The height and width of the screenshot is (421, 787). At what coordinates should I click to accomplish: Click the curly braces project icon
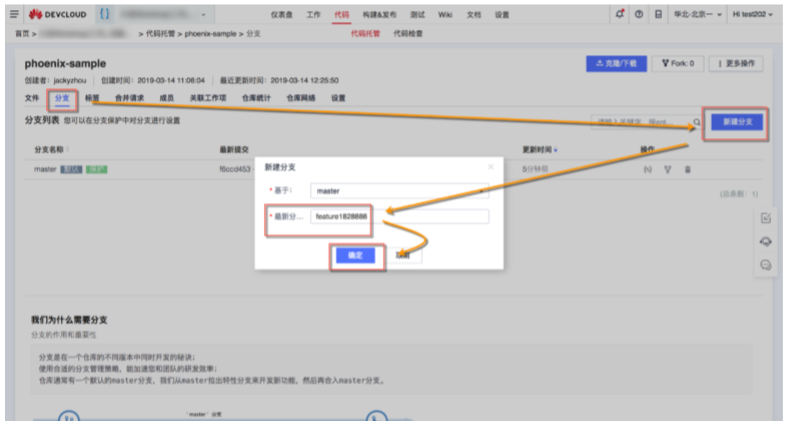[104, 14]
